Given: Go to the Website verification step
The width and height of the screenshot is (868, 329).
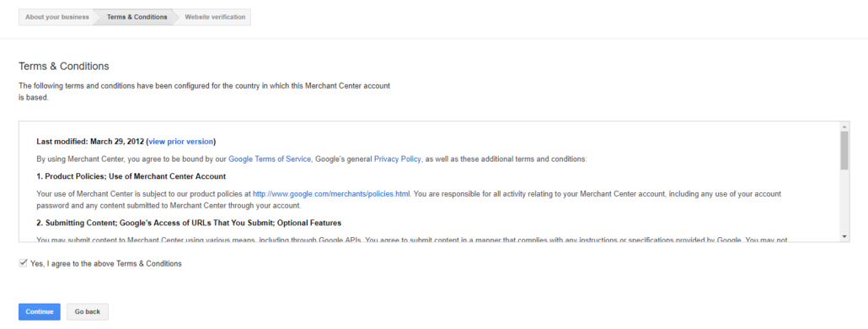Looking at the screenshot, I should 215,17.
